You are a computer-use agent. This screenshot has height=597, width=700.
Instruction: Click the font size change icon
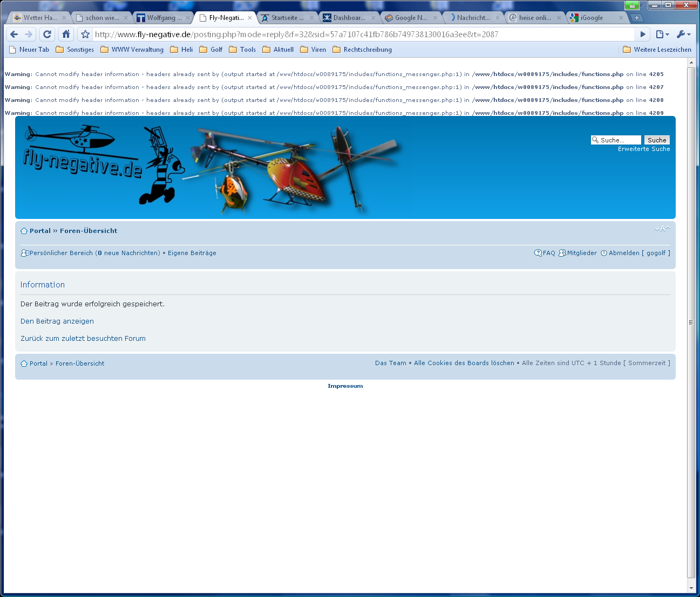662,229
